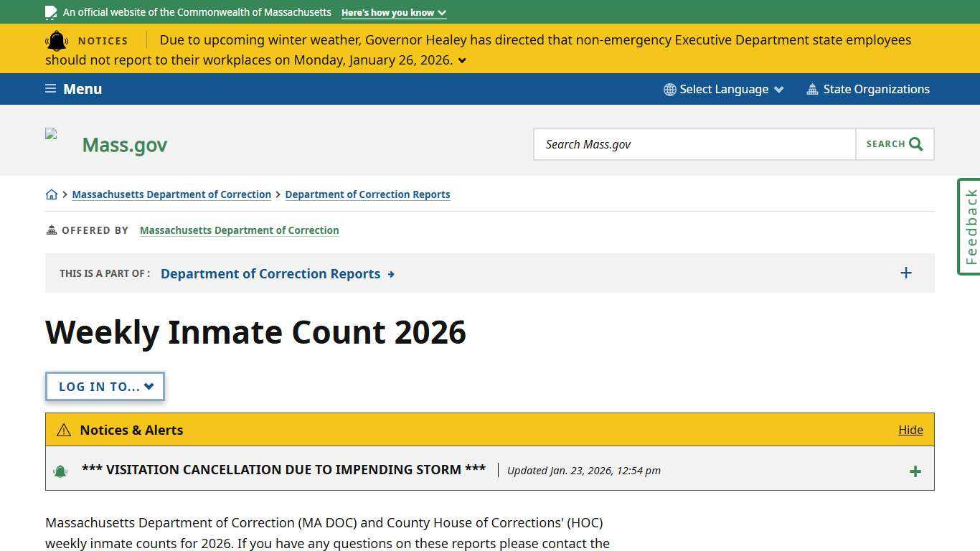Open the LOG IN TO... dropdown
Image resolution: width=980 pixels, height=551 pixels.
[105, 386]
